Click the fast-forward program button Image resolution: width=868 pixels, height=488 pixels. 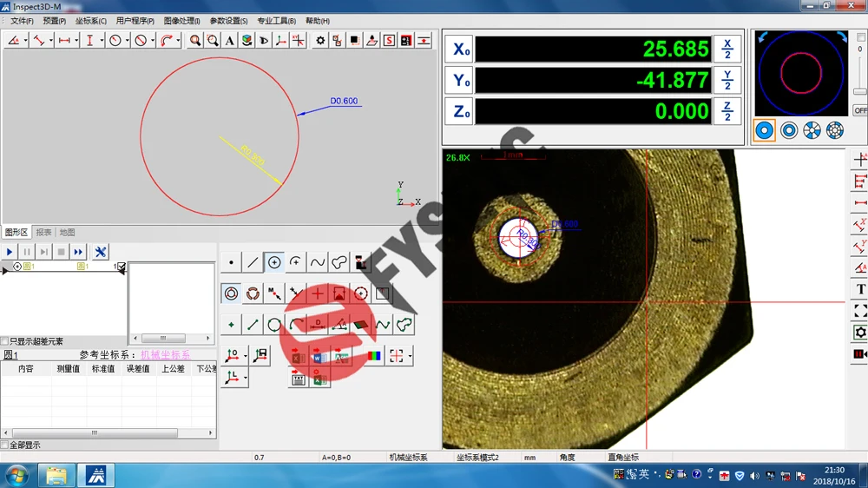(78, 252)
